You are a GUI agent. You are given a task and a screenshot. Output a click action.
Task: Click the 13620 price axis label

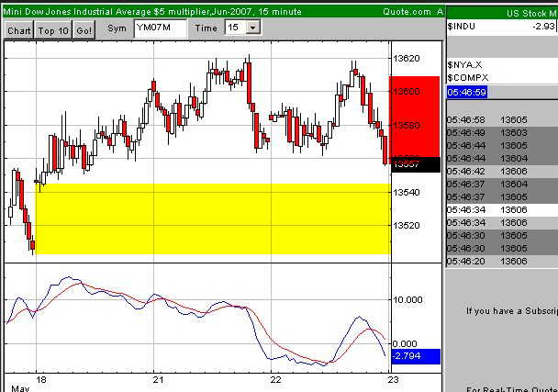point(407,58)
